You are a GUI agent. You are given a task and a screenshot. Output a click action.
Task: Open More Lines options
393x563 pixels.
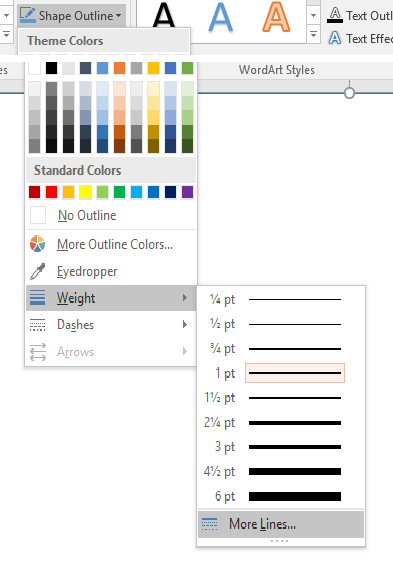coord(281,524)
